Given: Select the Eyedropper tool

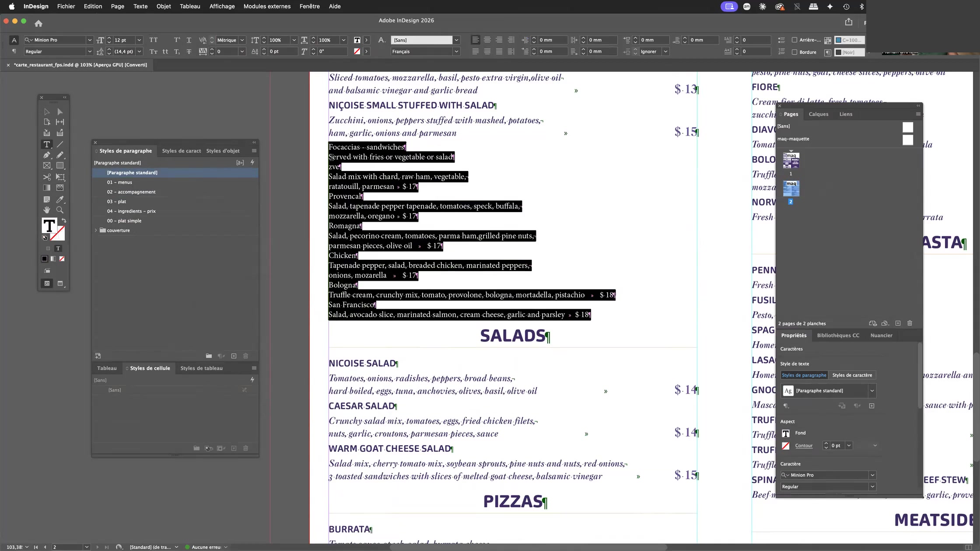Looking at the screenshot, I should click(60, 199).
